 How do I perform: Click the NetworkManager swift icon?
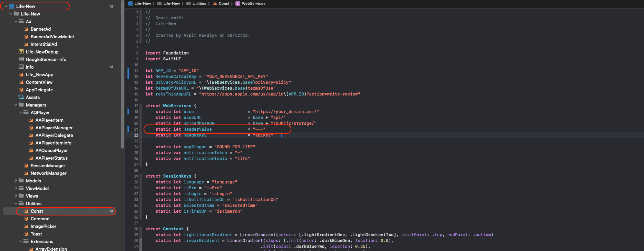(x=26, y=173)
